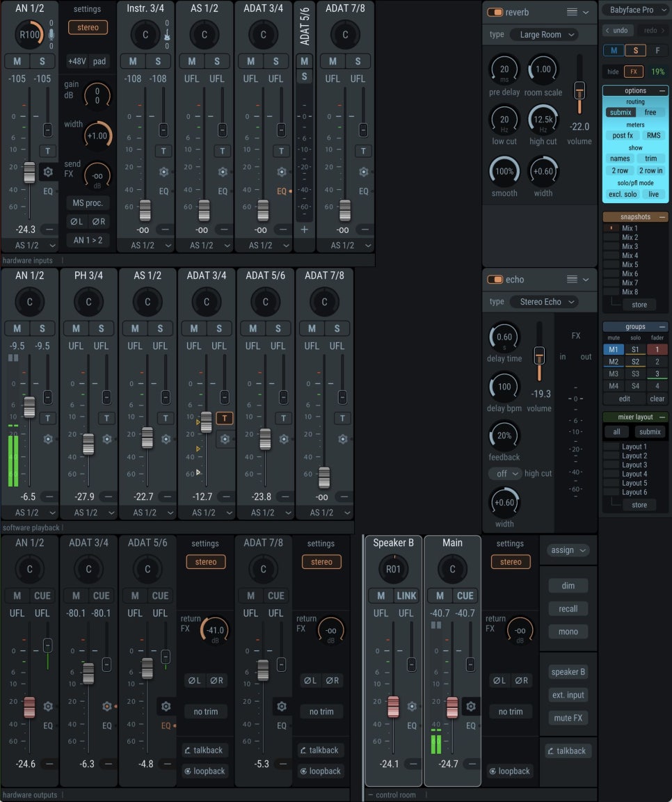
Task: Click the guitar icon on Instr. 3/4
Action: [x=167, y=34]
